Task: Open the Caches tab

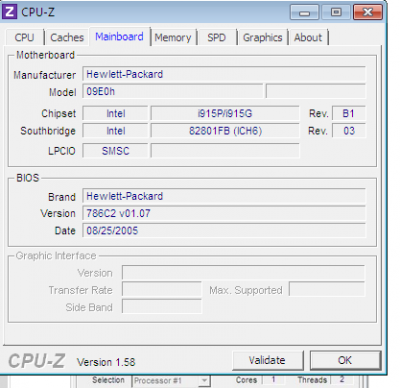Action: click(67, 37)
